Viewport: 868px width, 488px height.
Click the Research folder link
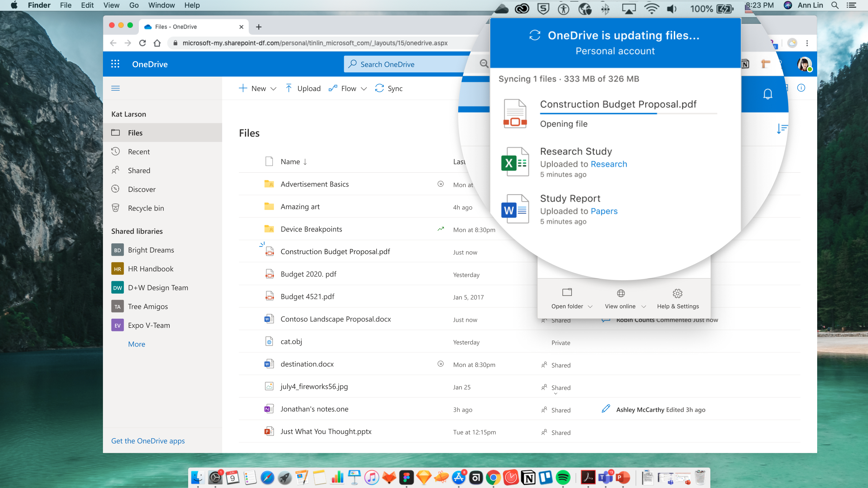(608, 164)
